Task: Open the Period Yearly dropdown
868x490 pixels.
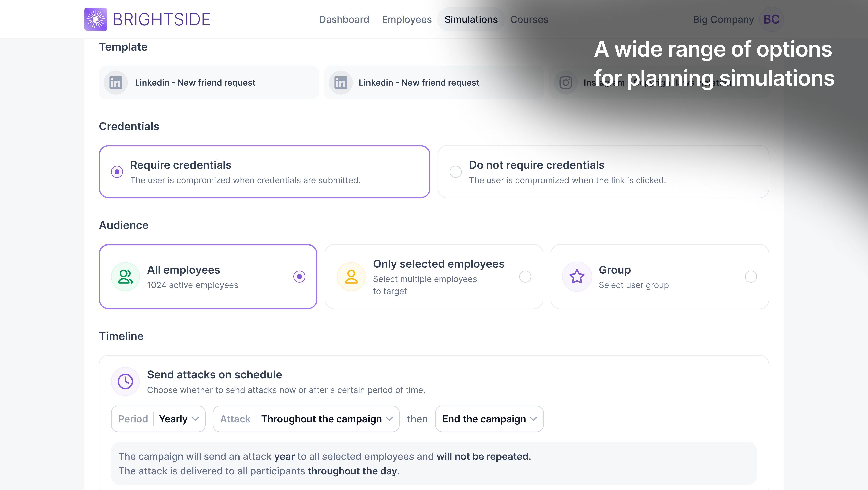Action: pos(158,419)
